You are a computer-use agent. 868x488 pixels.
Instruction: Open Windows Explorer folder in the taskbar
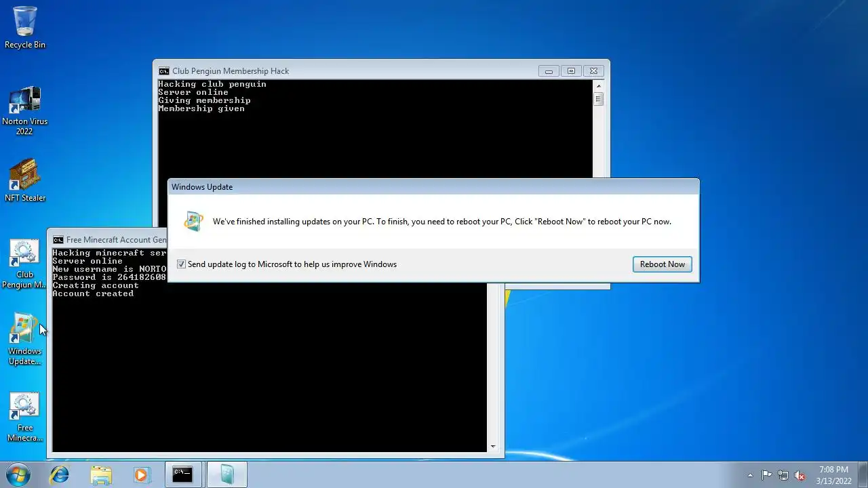pyautogui.click(x=100, y=474)
